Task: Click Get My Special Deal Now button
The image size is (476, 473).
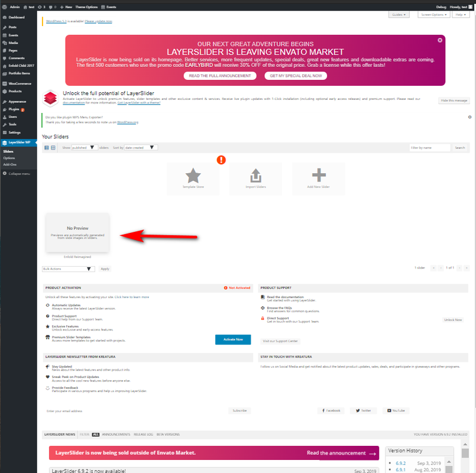Action: pos(296,76)
